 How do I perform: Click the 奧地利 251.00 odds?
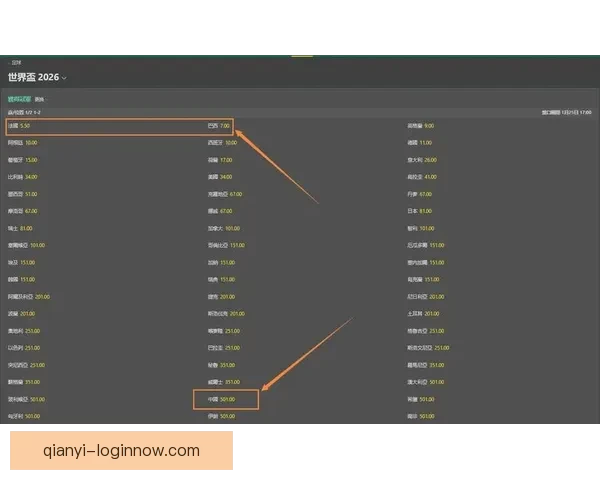pos(24,331)
